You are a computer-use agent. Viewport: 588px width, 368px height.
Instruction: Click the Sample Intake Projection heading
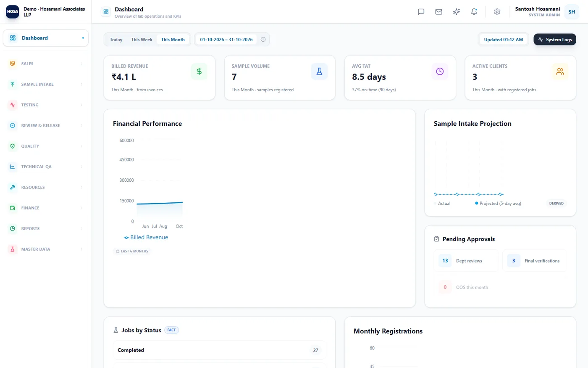click(x=472, y=124)
